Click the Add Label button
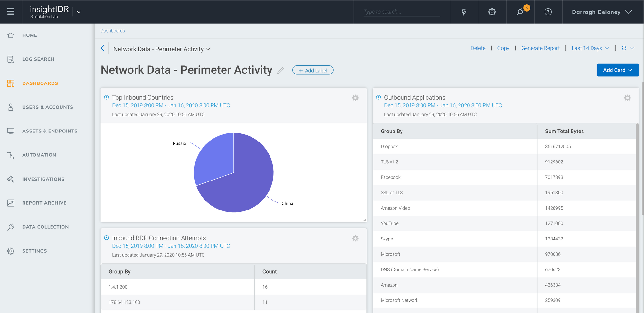The image size is (644, 313). tap(313, 70)
